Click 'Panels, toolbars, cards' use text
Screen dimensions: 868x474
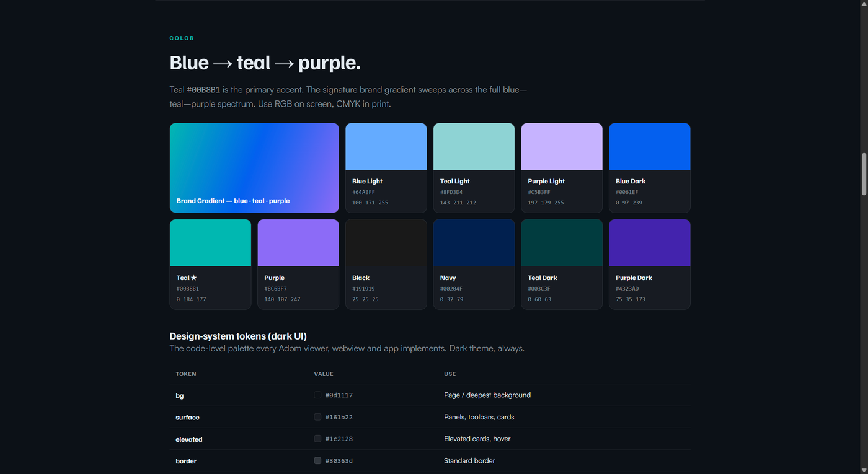coord(479,417)
